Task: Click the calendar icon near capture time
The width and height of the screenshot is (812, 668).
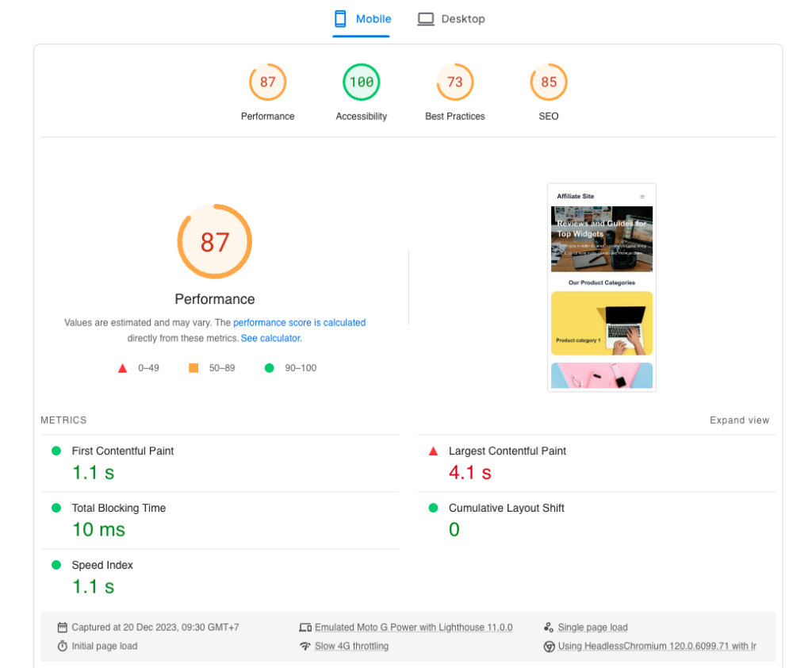Action: [63, 627]
